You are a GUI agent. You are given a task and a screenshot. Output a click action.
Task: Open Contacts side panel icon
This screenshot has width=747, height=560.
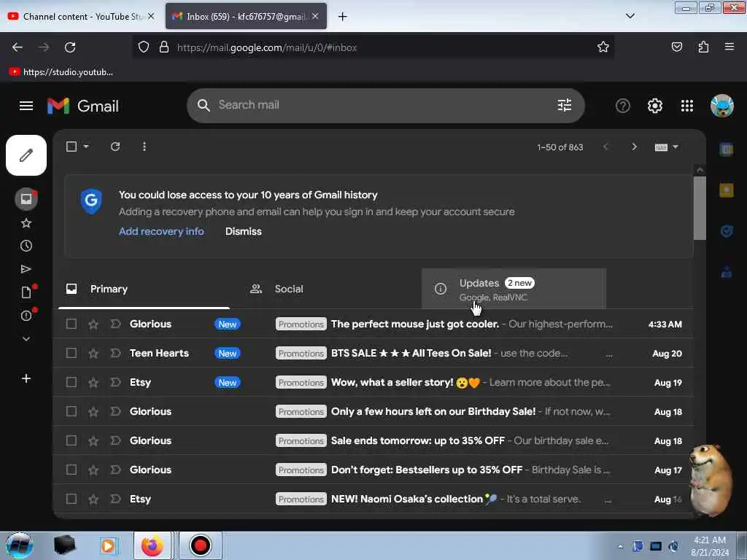point(727,273)
